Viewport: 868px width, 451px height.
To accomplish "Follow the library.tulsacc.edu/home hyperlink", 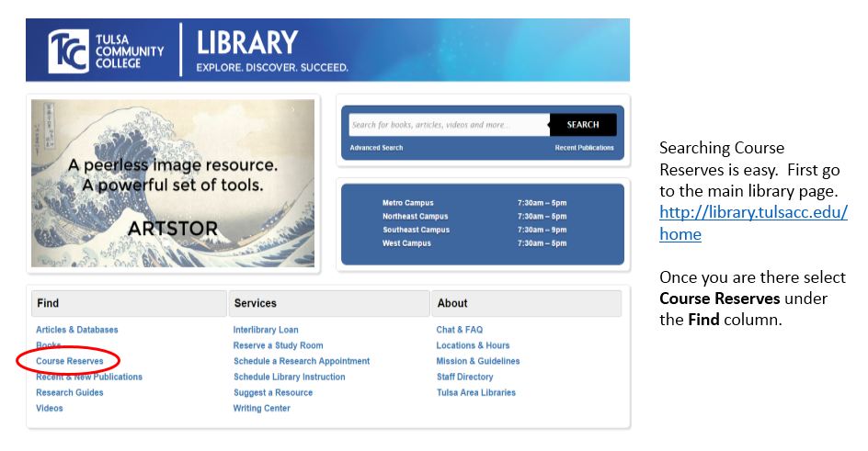I will pyautogui.click(x=753, y=222).
